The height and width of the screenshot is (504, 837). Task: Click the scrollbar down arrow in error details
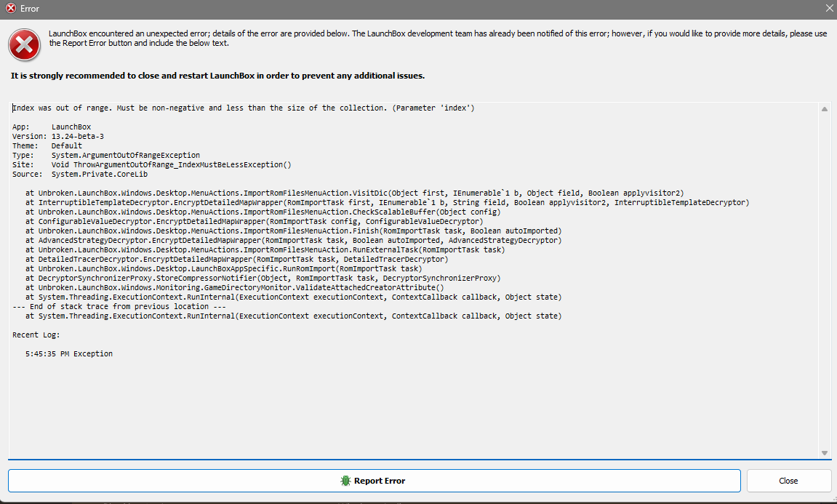[x=824, y=453]
